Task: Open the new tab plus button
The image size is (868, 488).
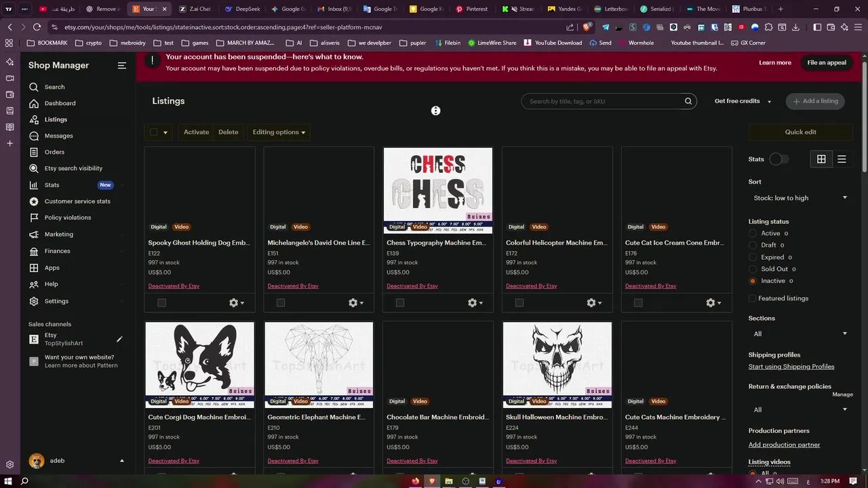Action: pos(781,9)
